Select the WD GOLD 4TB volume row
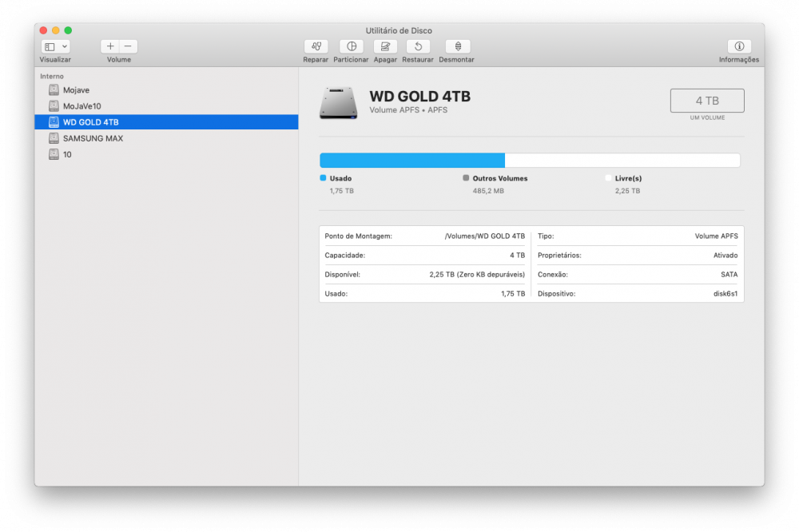This screenshot has height=532, width=799. [x=166, y=122]
